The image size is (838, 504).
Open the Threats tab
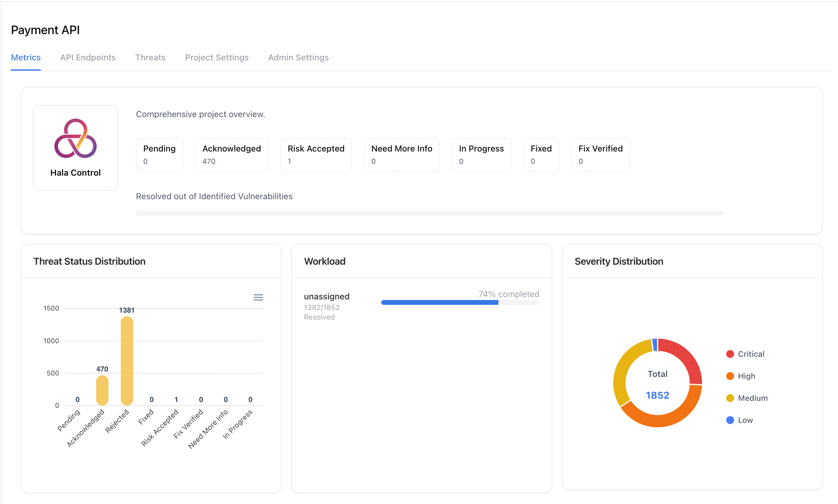(150, 57)
